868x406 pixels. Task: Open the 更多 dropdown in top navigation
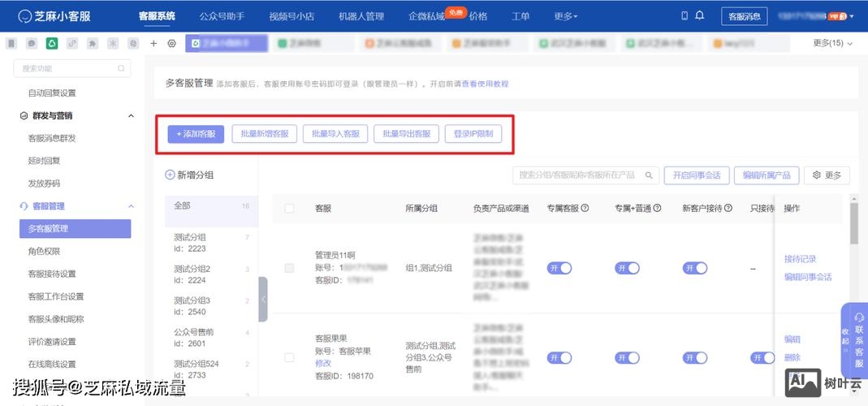[x=565, y=16]
